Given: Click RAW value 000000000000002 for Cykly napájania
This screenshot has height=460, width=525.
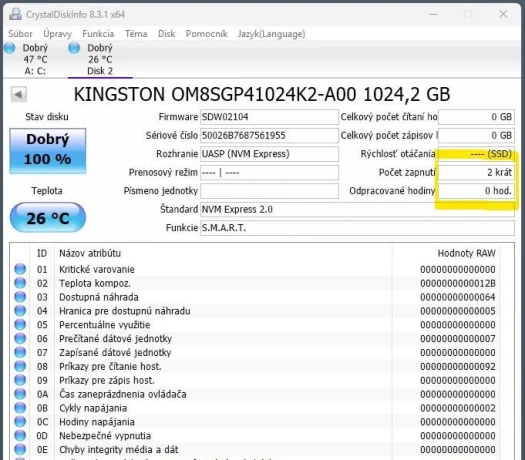Looking at the screenshot, I should (x=458, y=408).
